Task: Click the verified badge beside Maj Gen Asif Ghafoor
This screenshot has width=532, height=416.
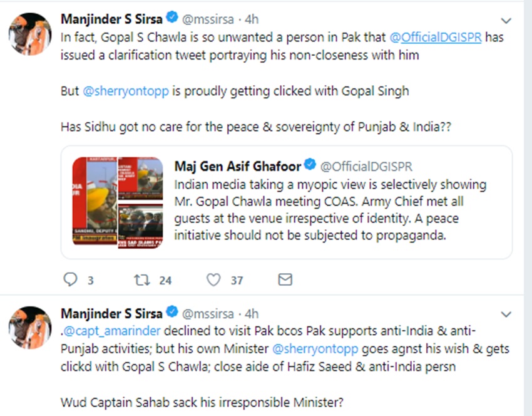Action: (x=310, y=167)
